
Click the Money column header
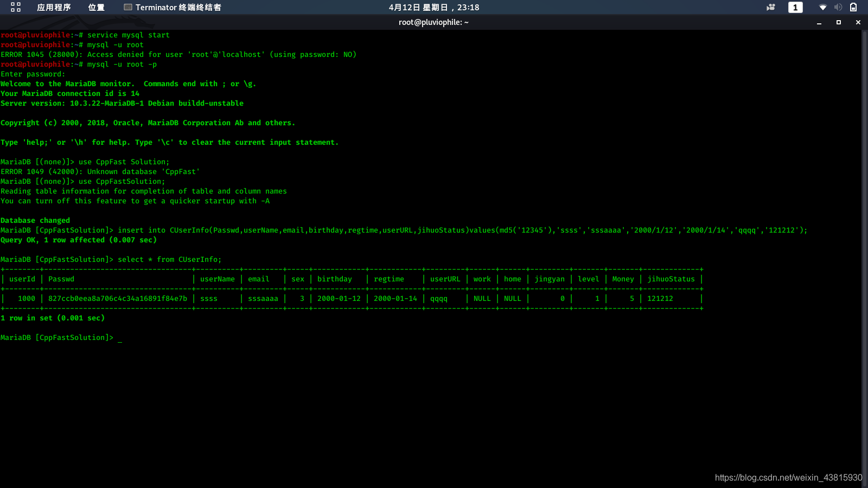click(623, 279)
